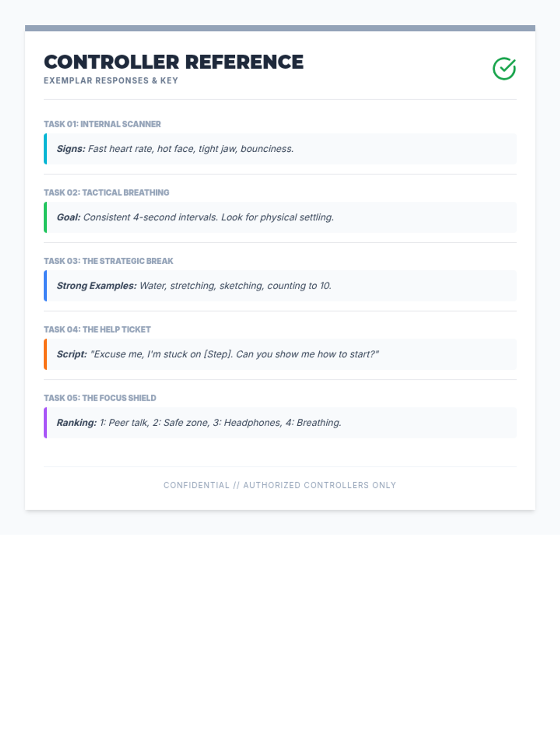This screenshot has width=560, height=747.
Task: Click the Goal 4-second intervals box
Action: (280, 218)
